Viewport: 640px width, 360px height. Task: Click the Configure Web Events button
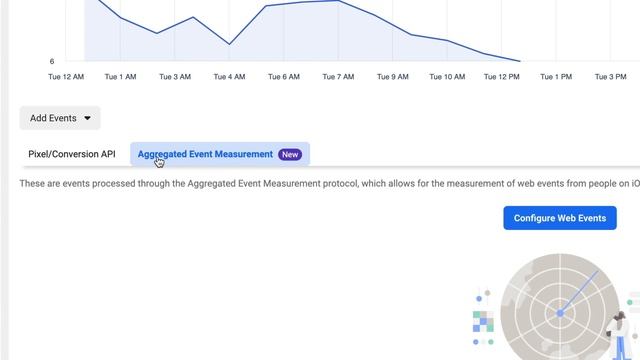point(560,218)
